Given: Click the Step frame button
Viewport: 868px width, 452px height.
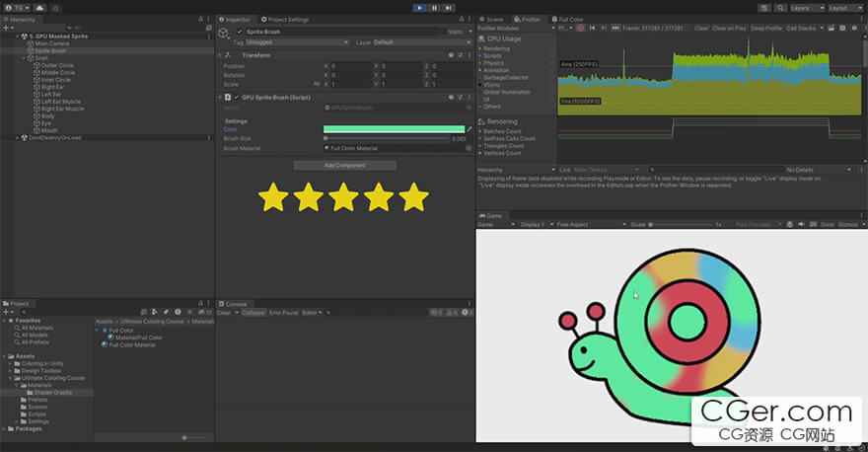Looking at the screenshot, I should [449, 7].
